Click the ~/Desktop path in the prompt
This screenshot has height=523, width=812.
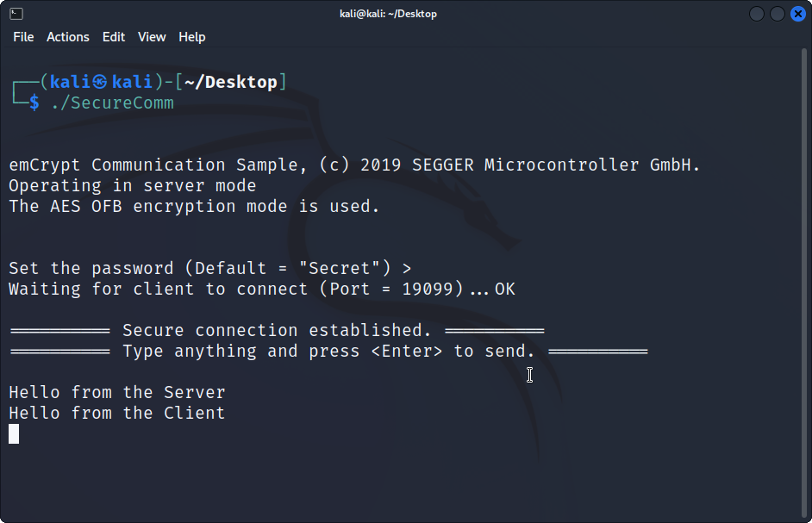tap(230, 83)
